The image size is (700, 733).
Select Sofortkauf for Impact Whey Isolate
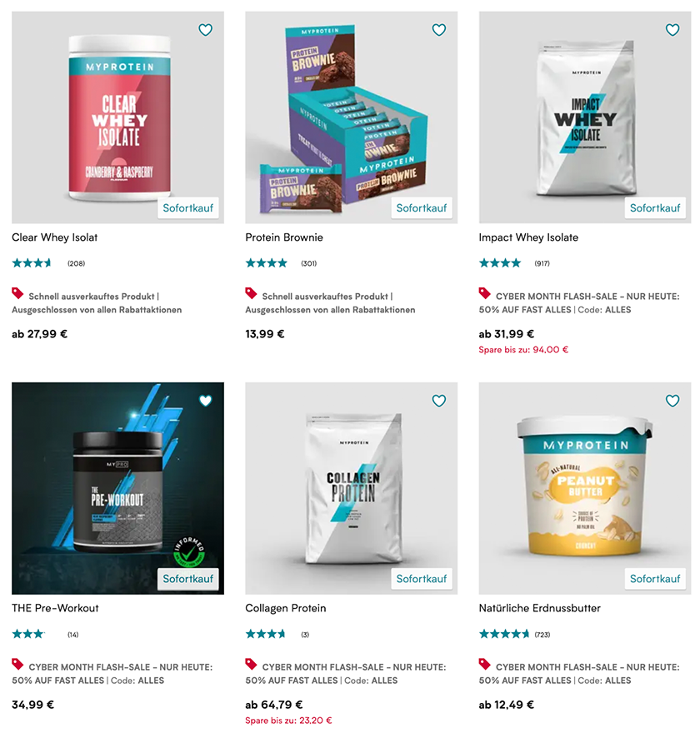(655, 208)
